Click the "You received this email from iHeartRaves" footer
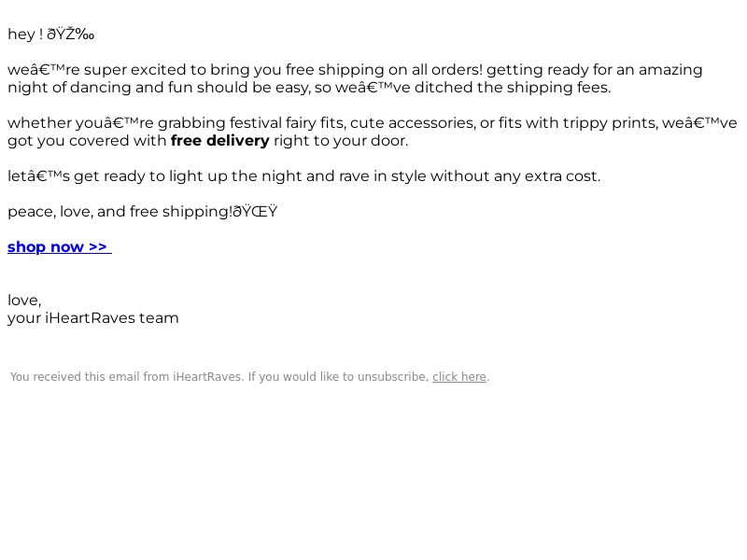The width and height of the screenshot is (747, 560). pyautogui.click(x=127, y=377)
